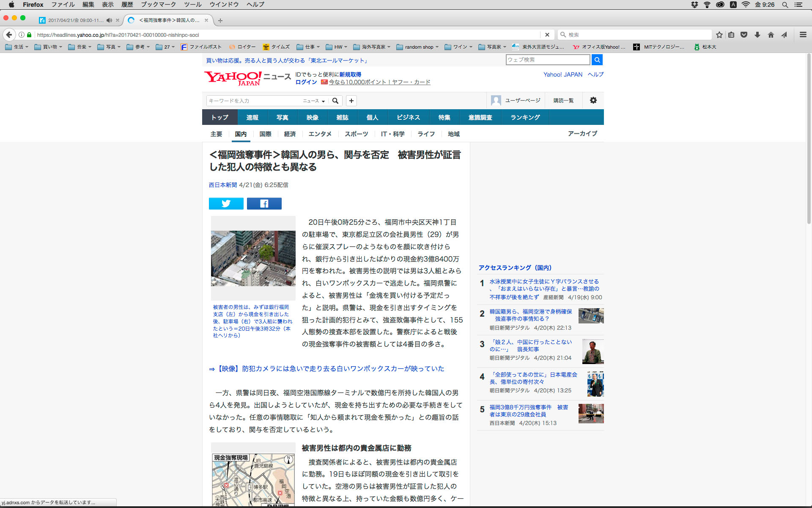
Task: Open the security camera footage video link
Action: click(330, 369)
